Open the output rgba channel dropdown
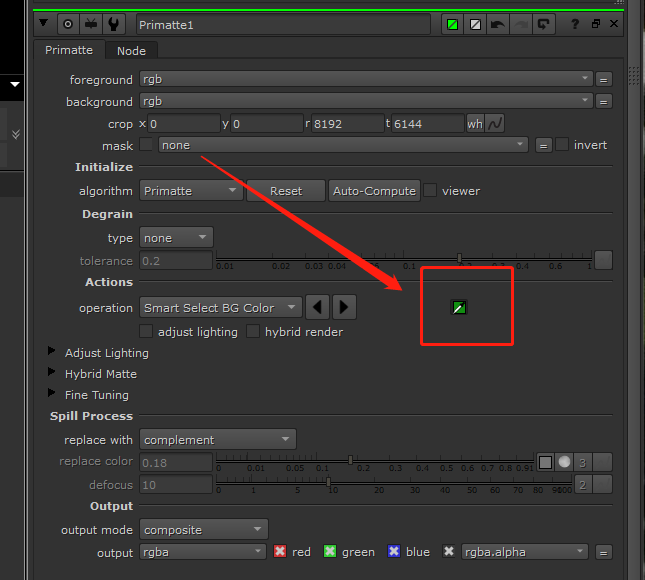The height and width of the screenshot is (580, 645). coord(202,552)
